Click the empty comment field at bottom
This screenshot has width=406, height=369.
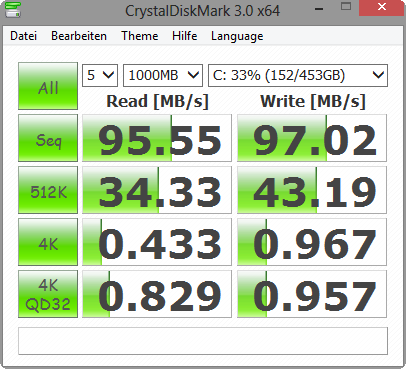click(x=203, y=341)
